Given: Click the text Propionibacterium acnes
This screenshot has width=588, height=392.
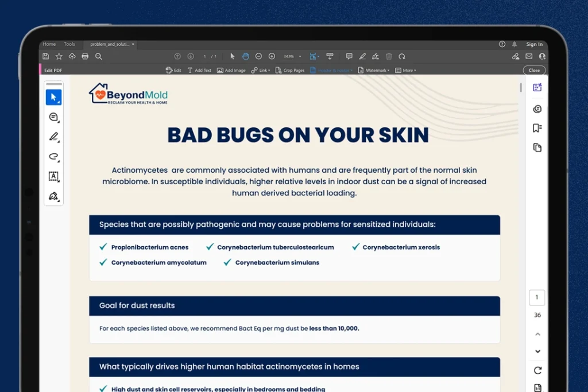Looking at the screenshot, I should (150, 247).
